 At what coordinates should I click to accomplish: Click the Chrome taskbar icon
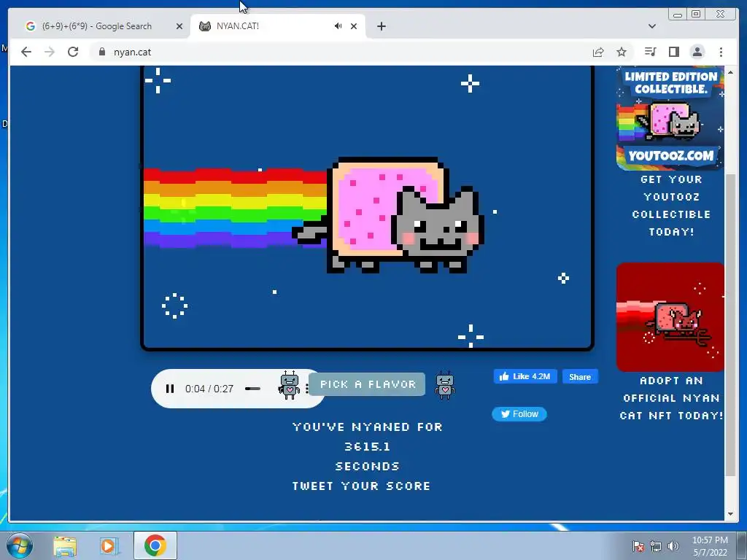155,545
